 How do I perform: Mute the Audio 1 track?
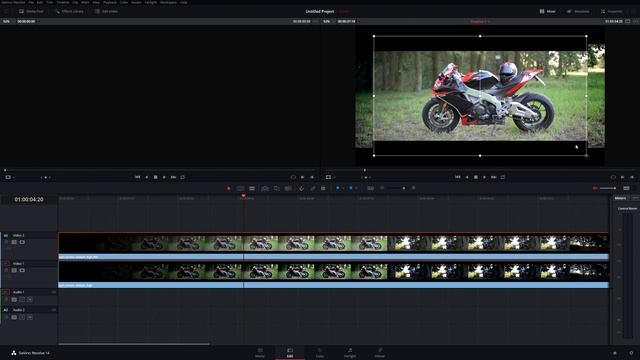30,300
